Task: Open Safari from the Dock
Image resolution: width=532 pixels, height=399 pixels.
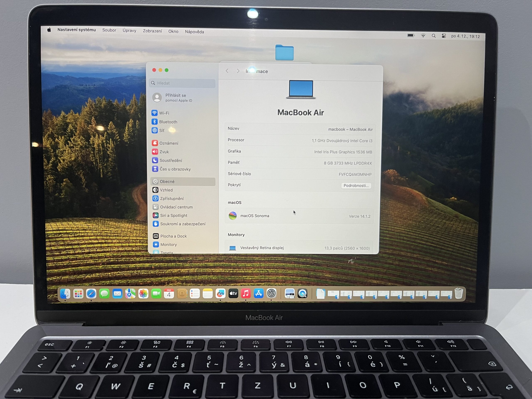Action: [91, 294]
